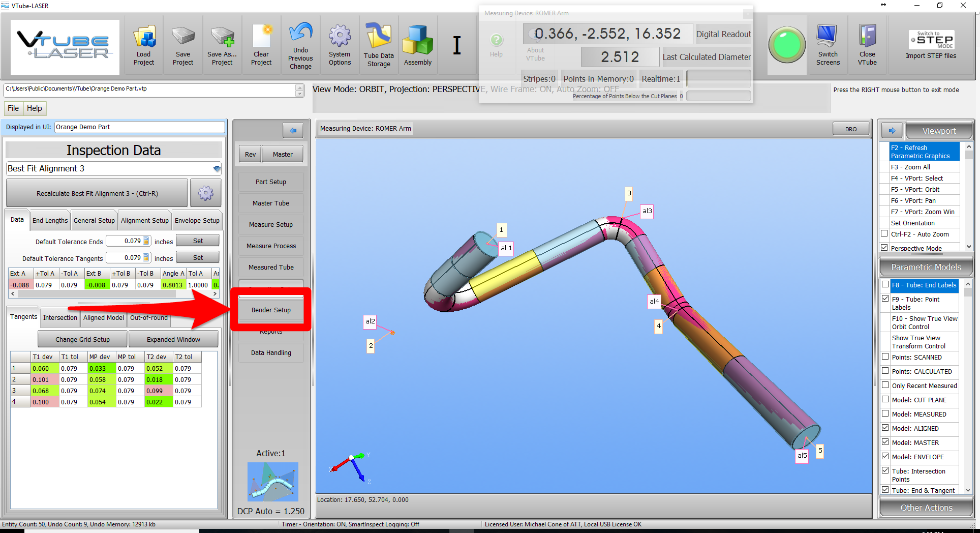Switch to Intersection tab

point(60,317)
